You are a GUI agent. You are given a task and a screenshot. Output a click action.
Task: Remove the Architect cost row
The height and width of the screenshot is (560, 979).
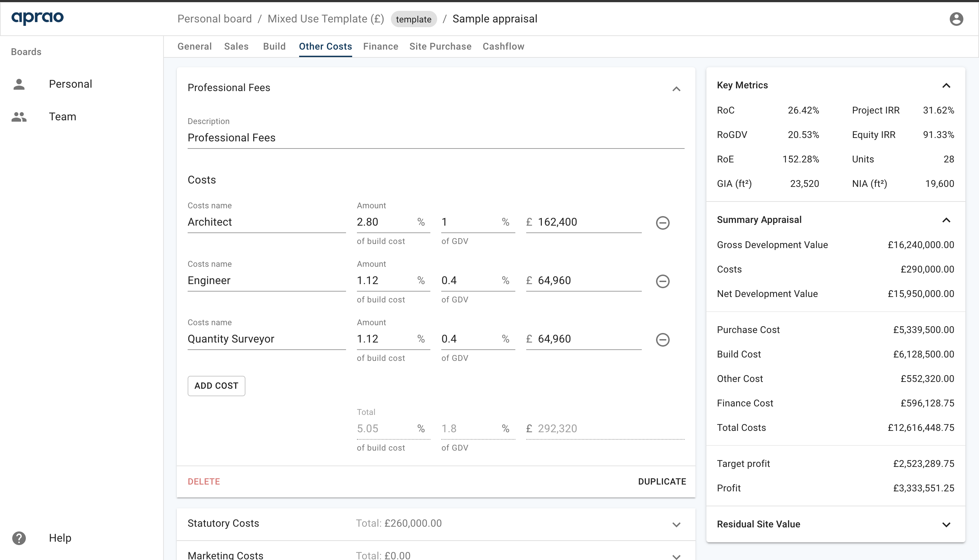coord(663,223)
